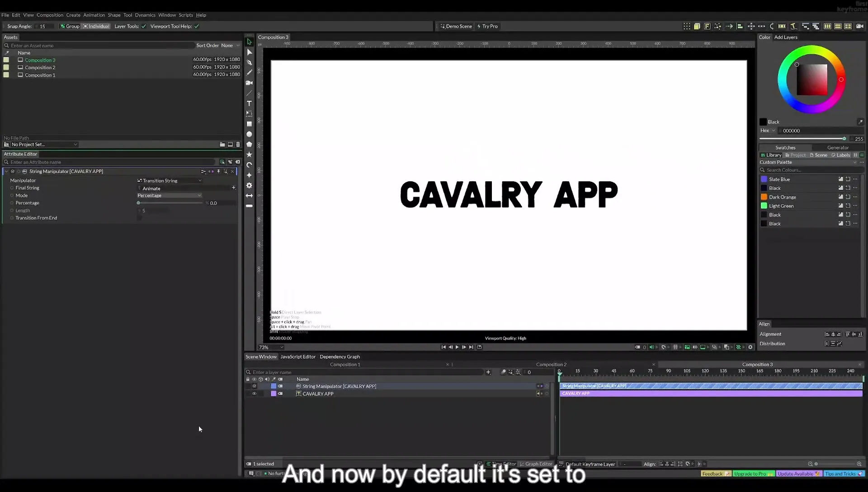Open the viewport zoom 73% dropdown
Image resolution: width=868 pixels, height=492 pixels.
pyautogui.click(x=271, y=347)
